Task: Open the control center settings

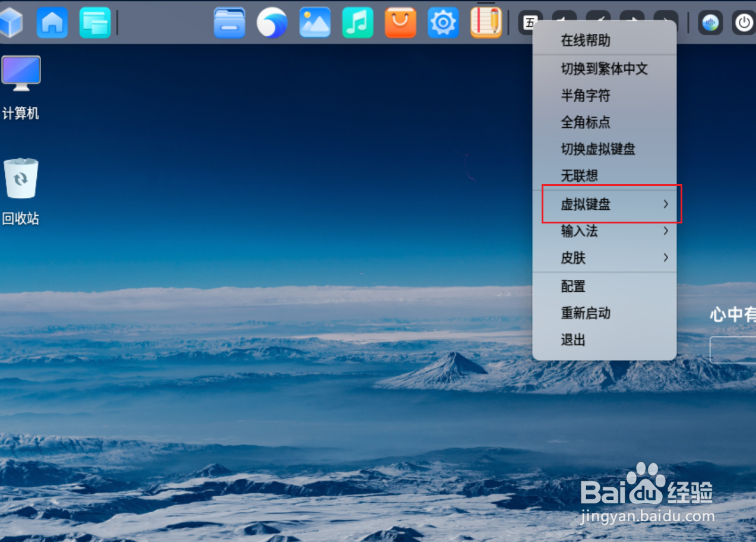Action: pyautogui.click(x=443, y=22)
